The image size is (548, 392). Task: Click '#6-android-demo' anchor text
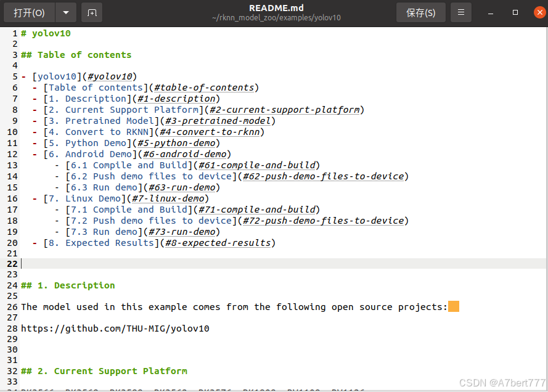(x=185, y=155)
